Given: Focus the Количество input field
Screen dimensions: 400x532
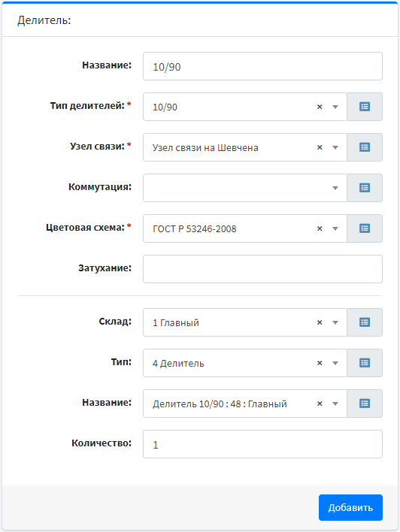Looking at the screenshot, I should [262, 444].
